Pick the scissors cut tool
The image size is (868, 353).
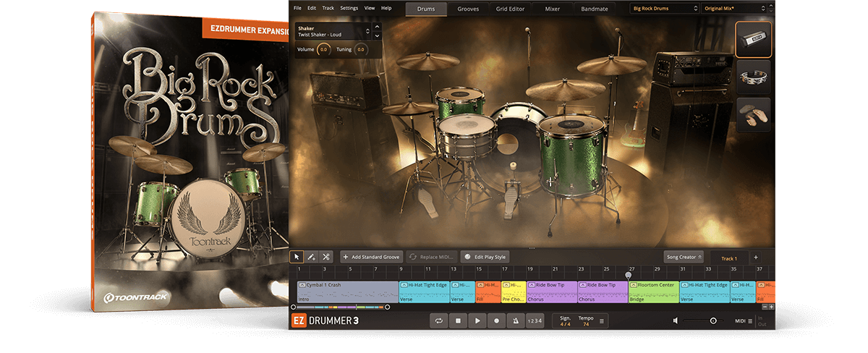click(x=326, y=257)
